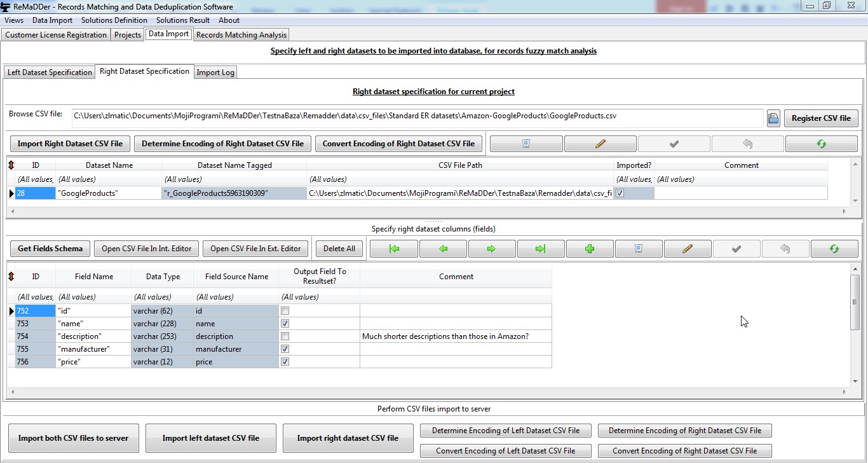Click the pencil edit icon in fields toolbar

pos(688,249)
